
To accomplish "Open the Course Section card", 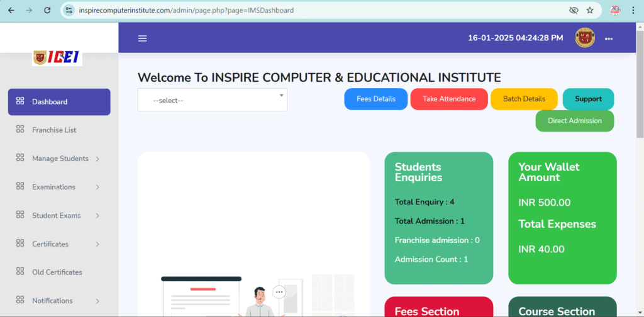I will (563, 307).
